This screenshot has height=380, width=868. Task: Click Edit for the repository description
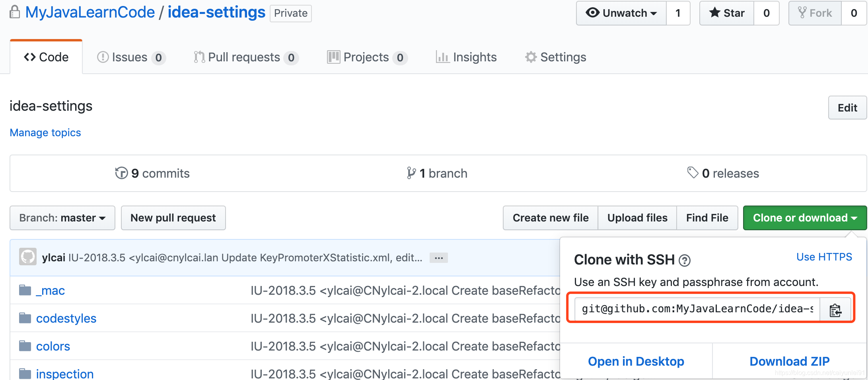(847, 108)
